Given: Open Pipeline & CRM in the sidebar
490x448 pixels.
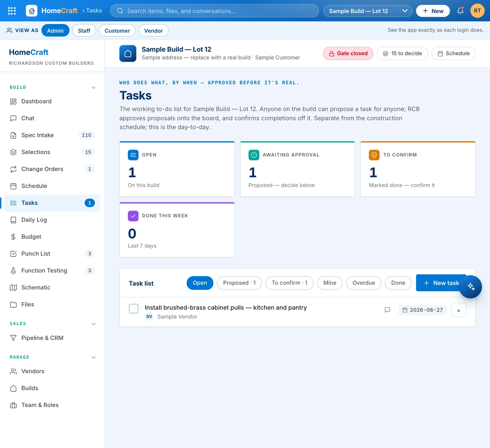Looking at the screenshot, I should (52, 338).
